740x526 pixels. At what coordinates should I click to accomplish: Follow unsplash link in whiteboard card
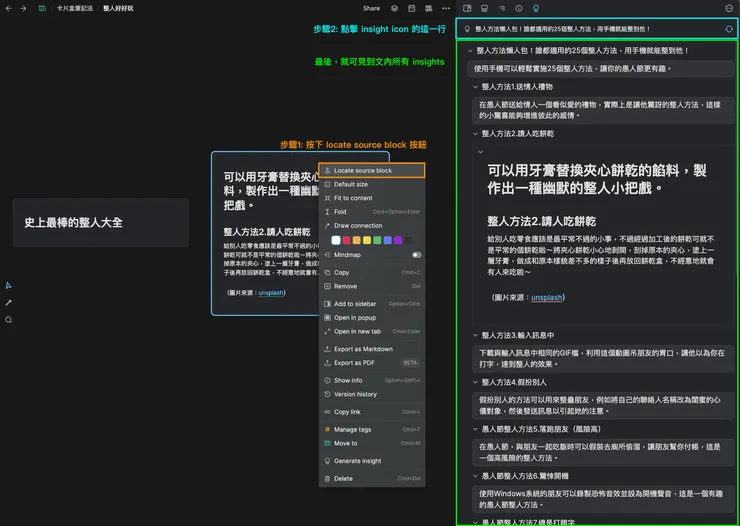(x=271, y=293)
